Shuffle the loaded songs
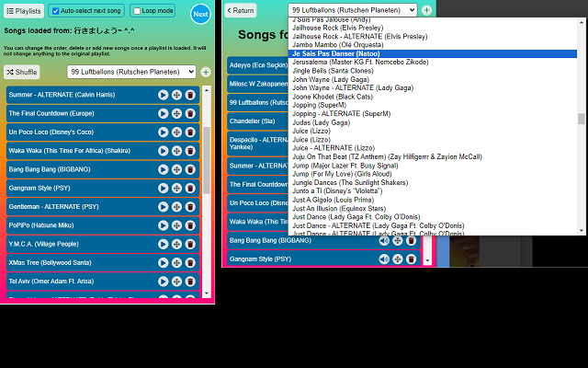The image size is (588, 368). [22, 72]
